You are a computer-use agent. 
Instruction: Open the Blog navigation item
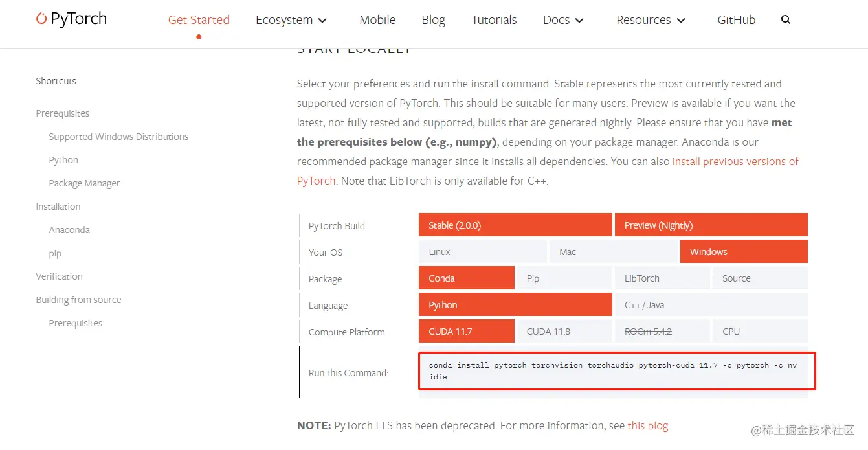click(x=433, y=20)
